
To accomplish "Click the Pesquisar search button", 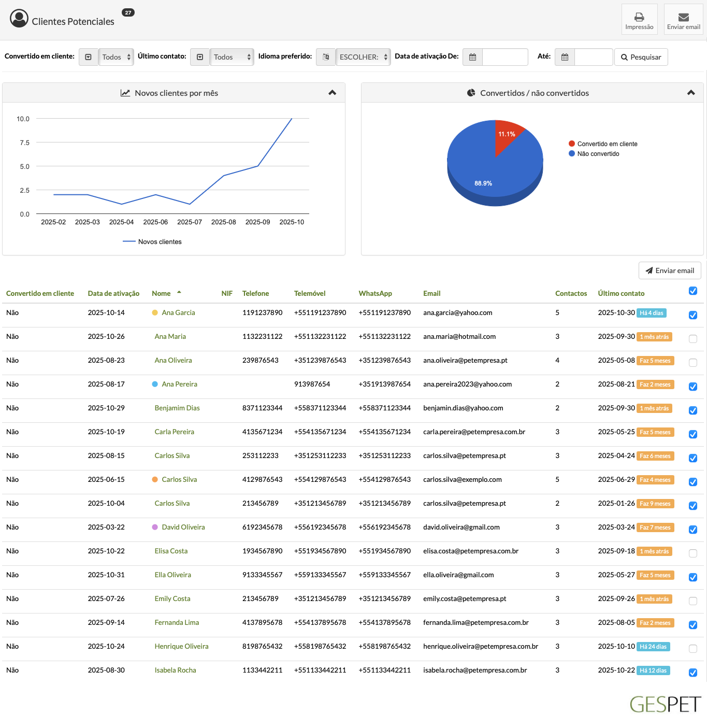I will coord(641,57).
